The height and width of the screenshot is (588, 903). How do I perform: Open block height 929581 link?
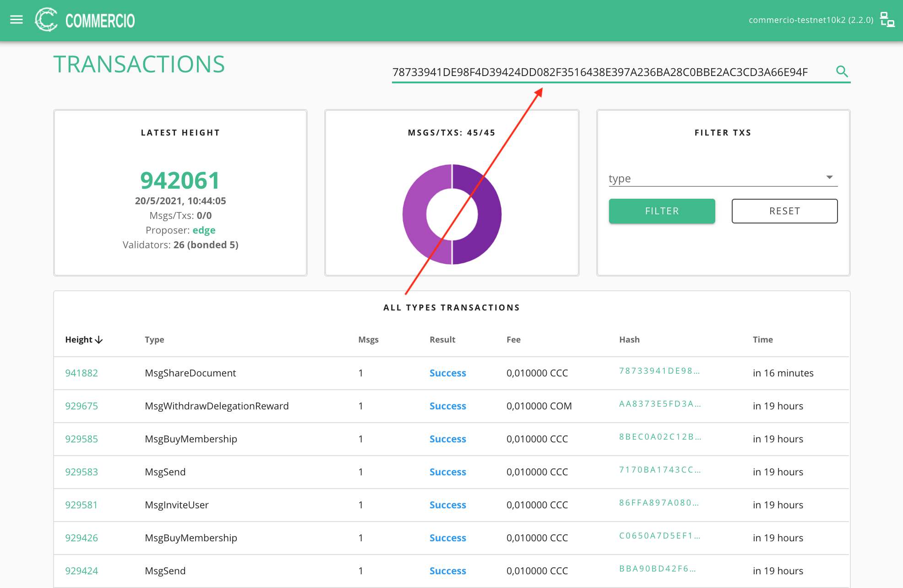tap(81, 505)
